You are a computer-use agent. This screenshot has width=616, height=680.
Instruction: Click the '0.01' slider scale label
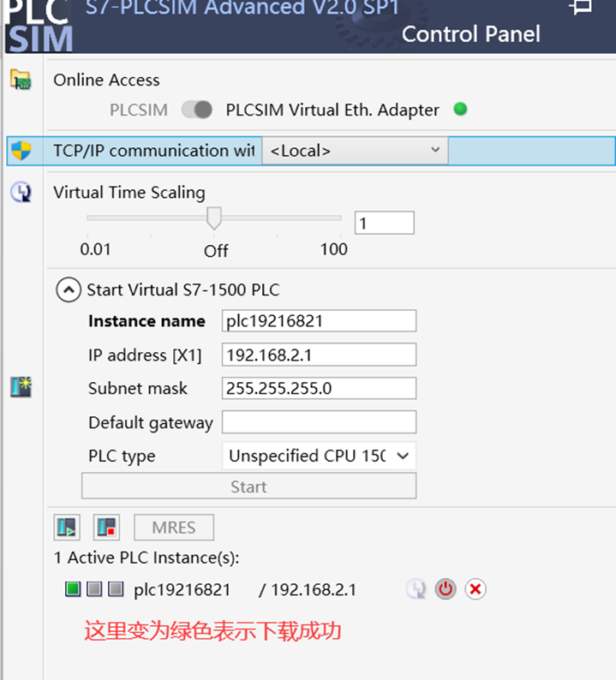click(95, 249)
